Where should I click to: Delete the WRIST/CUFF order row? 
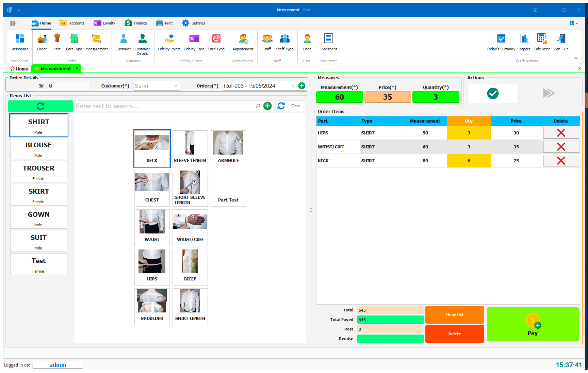[561, 147]
